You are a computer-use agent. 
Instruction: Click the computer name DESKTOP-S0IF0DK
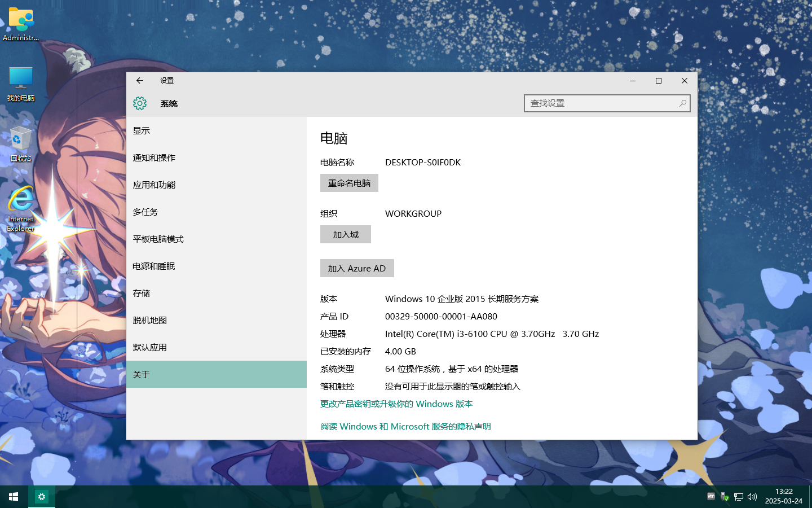pyautogui.click(x=423, y=162)
